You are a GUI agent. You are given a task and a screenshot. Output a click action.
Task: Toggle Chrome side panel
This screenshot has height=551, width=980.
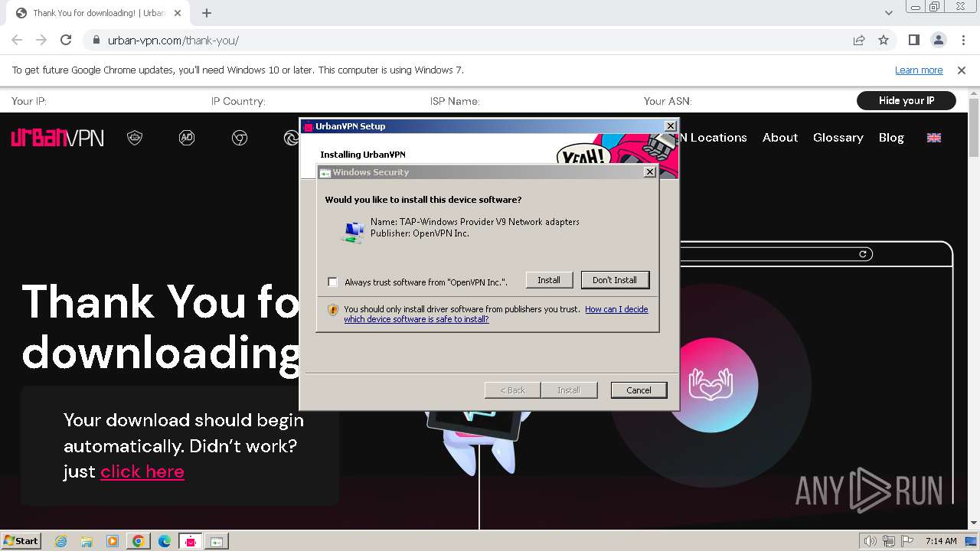tap(914, 41)
